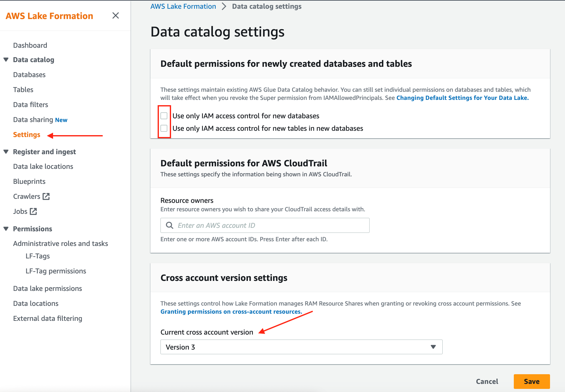Select Dashboard in the sidebar

[30, 45]
